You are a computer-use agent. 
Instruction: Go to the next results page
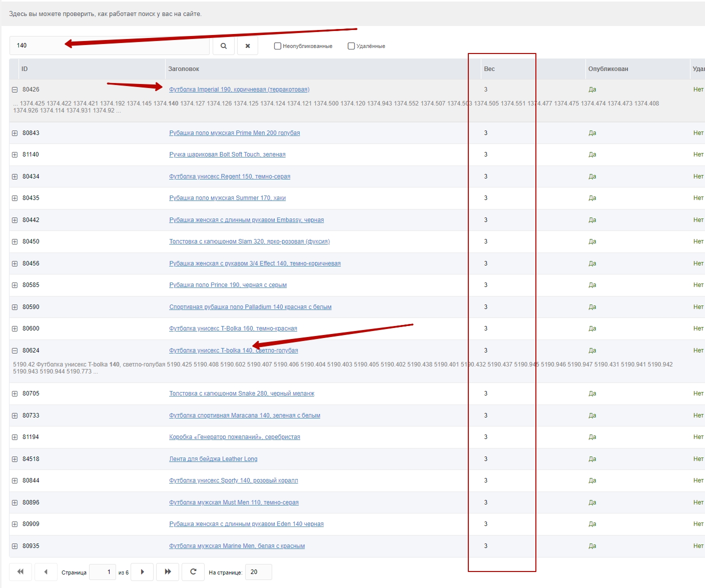click(x=143, y=572)
